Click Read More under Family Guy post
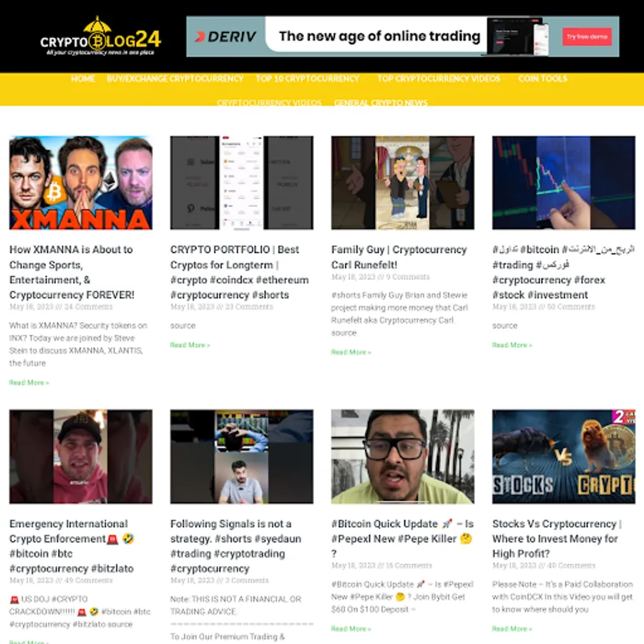 [351, 352]
